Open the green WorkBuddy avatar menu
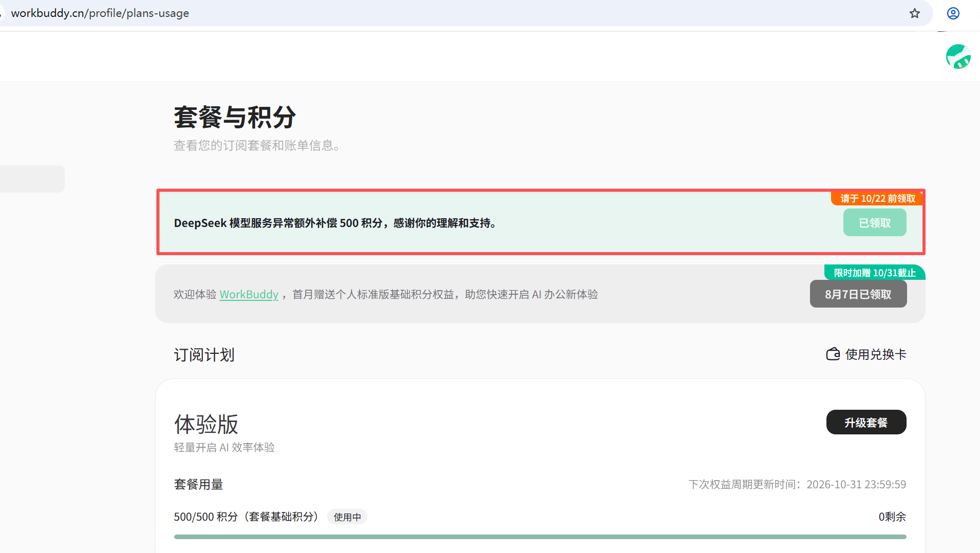This screenshot has height=553, width=980. (958, 56)
